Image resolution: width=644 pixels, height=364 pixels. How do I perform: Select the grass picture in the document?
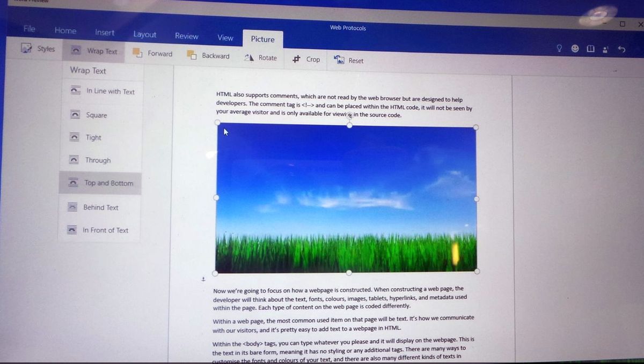346,198
